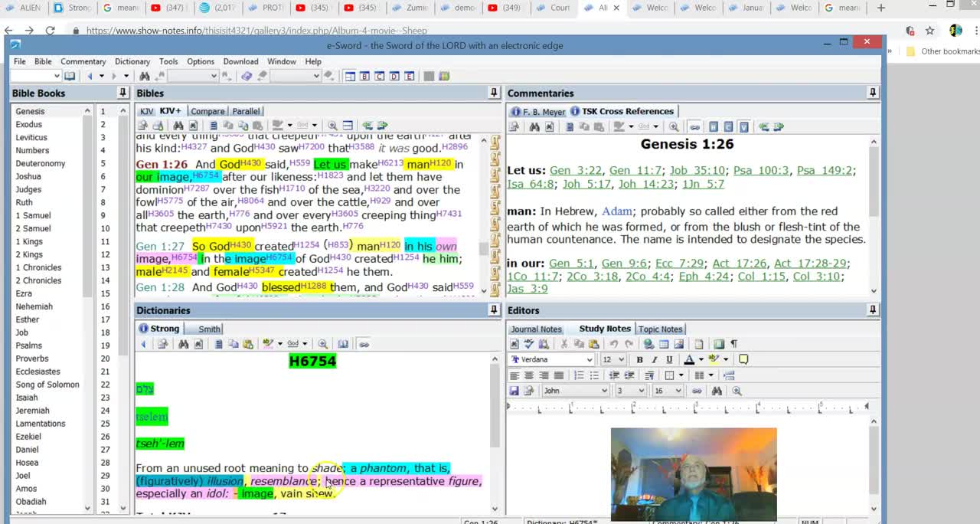This screenshot has width=980, height=524.
Task: Switch to the Parallel tab in Bibles
Action: (x=246, y=111)
